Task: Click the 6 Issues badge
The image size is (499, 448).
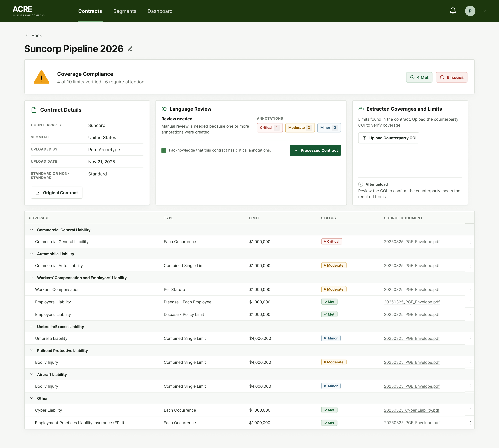Action: [452, 77]
